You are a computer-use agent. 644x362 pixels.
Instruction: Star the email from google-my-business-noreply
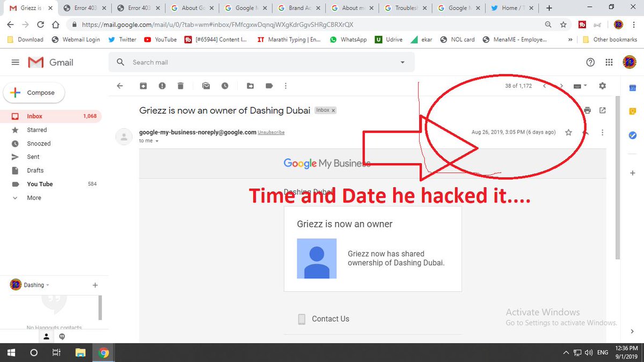click(568, 132)
